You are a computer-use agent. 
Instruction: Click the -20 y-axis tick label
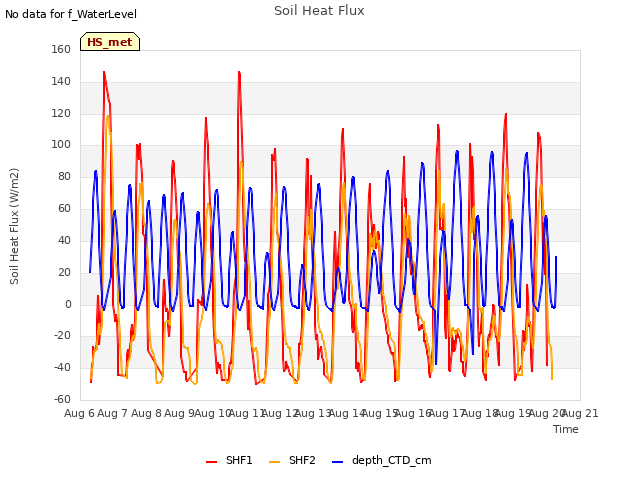coord(62,335)
